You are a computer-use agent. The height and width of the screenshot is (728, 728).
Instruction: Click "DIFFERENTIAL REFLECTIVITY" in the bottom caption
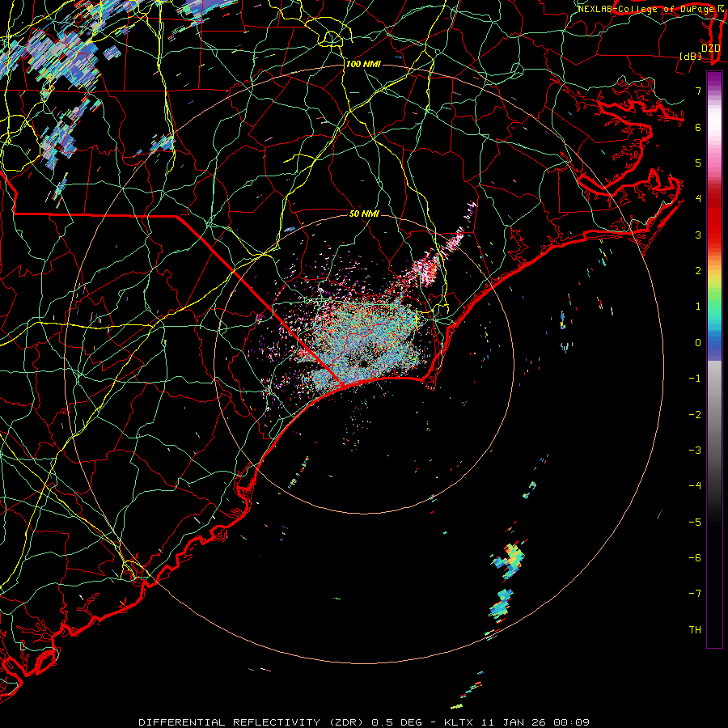click(230, 722)
